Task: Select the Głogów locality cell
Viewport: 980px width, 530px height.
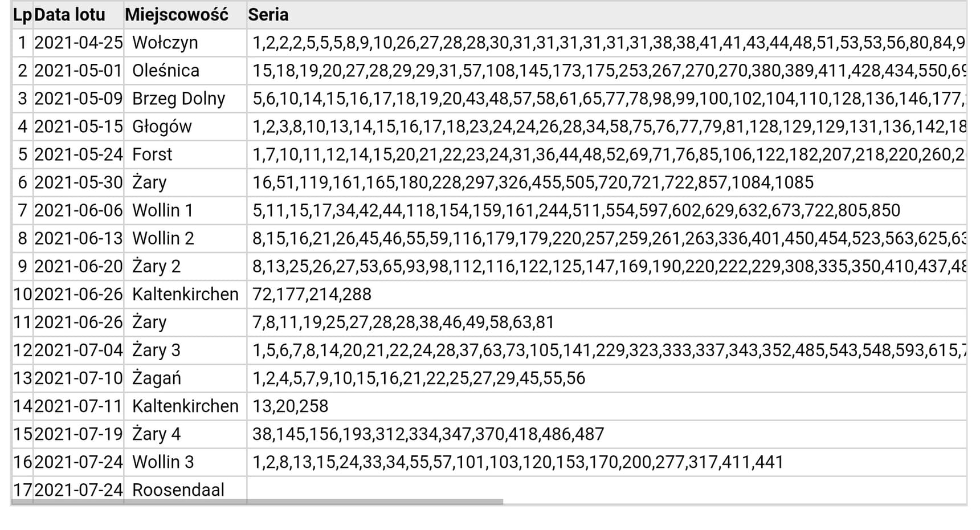Action: (162, 127)
